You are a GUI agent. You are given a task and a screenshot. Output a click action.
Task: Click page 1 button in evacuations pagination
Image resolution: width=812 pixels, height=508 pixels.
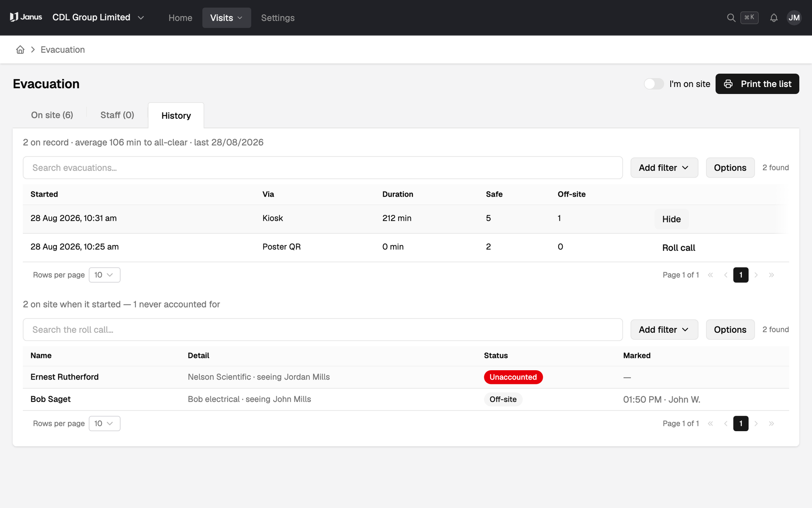coord(741,275)
